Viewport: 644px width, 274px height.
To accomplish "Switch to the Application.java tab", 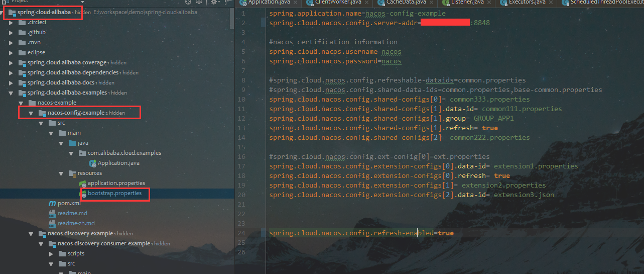I will click(x=268, y=3).
